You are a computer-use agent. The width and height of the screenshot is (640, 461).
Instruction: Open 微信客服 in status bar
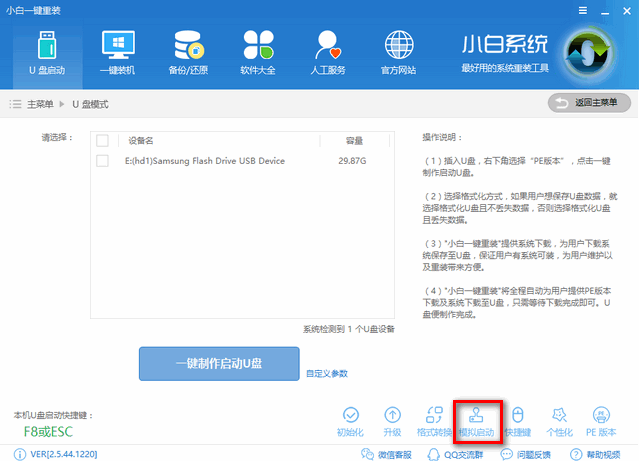tap(386, 454)
